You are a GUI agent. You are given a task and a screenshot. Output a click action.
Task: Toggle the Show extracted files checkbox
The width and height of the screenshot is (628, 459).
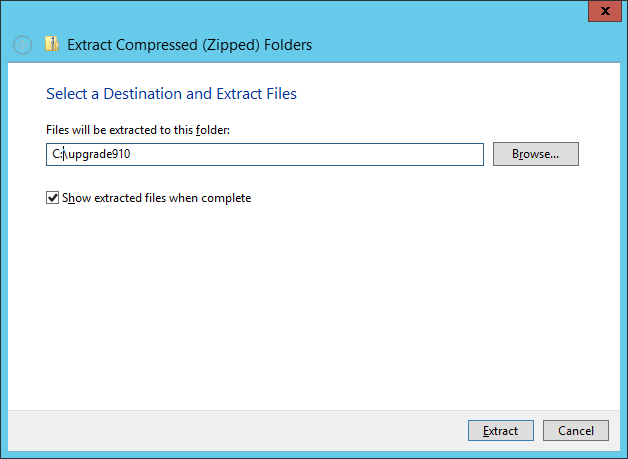point(53,198)
